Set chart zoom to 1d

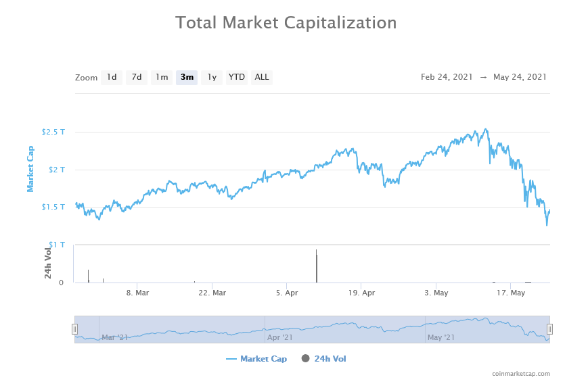112,77
